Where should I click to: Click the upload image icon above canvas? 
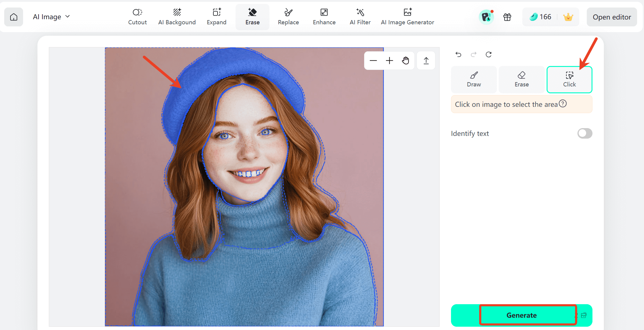pyautogui.click(x=426, y=60)
